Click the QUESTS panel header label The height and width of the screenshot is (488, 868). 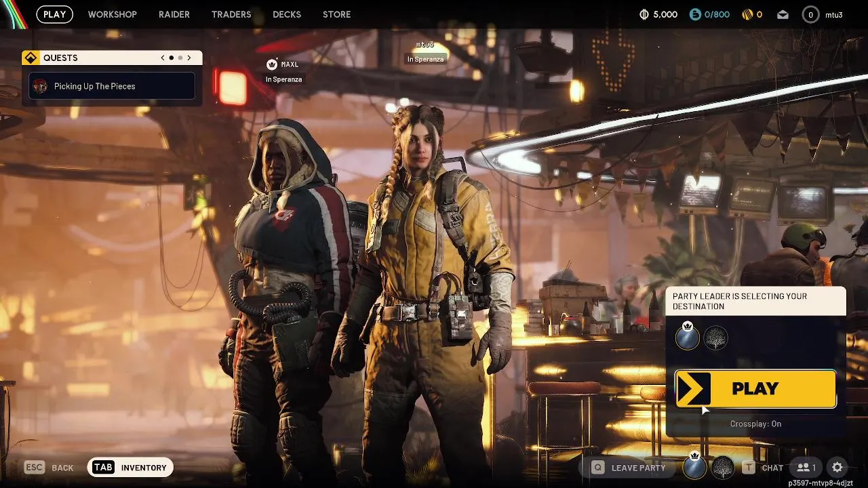pos(60,58)
